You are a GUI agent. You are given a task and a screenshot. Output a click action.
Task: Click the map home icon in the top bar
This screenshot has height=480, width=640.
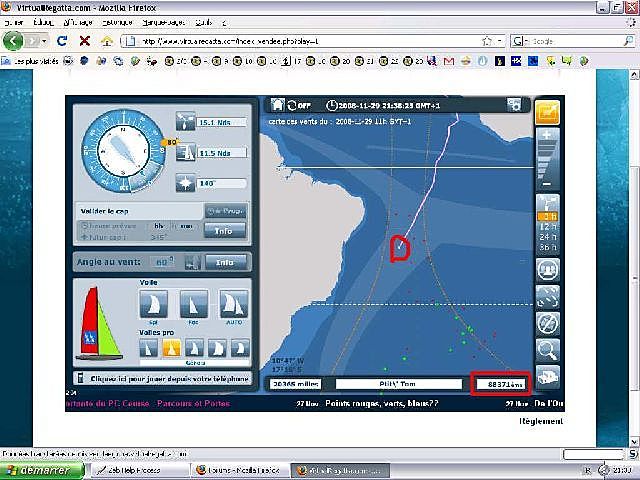tap(278, 104)
